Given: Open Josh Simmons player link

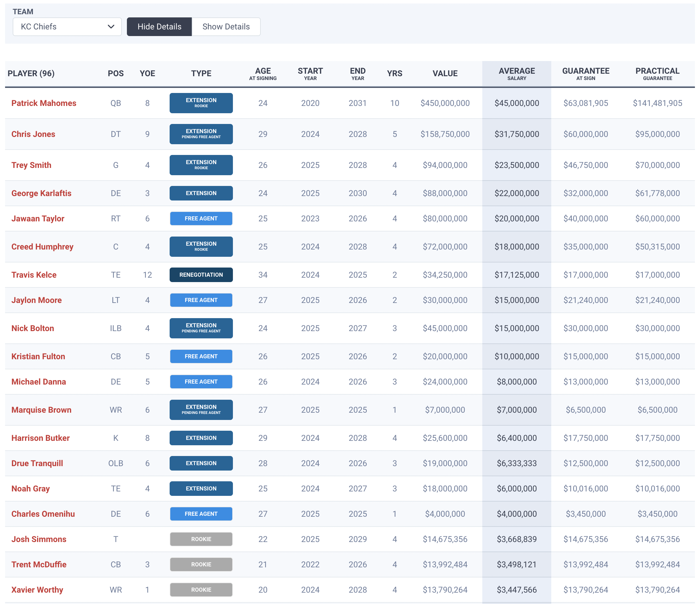Looking at the screenshot, I should 39,539.
